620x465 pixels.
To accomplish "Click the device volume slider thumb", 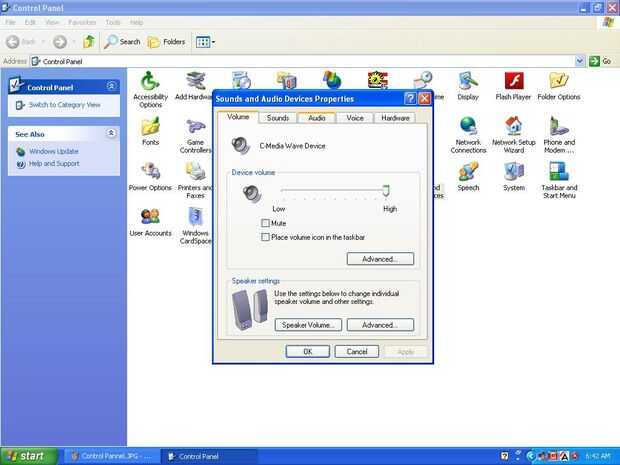I will click(x=386, y=191).
